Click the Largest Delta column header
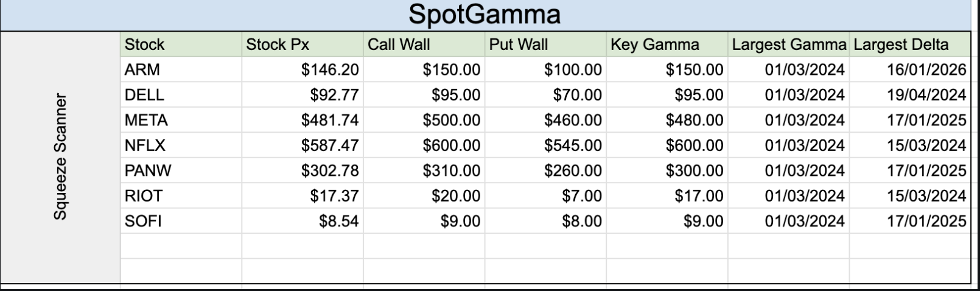980x291 pixels. pos(909,44)
